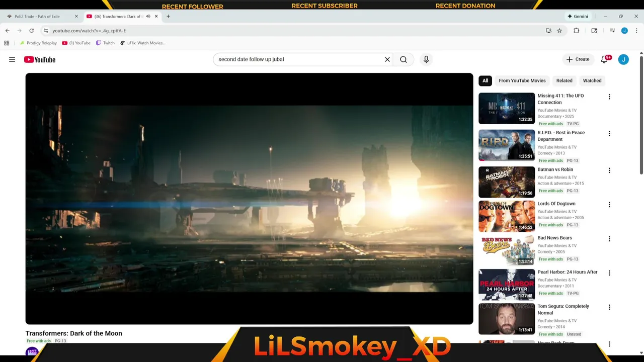The height and width of the screenshot is (362, 644).
Task: Open (1) YouTube bookmark
Action: click(76, 43)
